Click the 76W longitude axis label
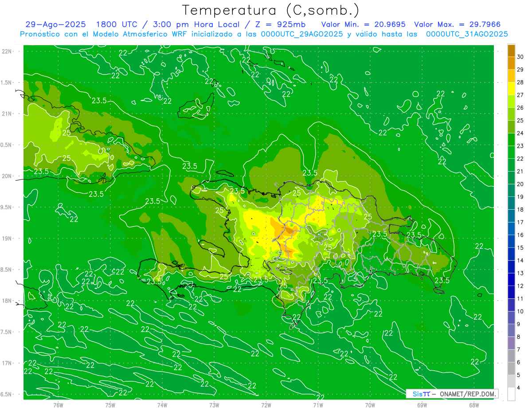The width and height of the screenshot is (532, 411). click(x=58, y=405)
